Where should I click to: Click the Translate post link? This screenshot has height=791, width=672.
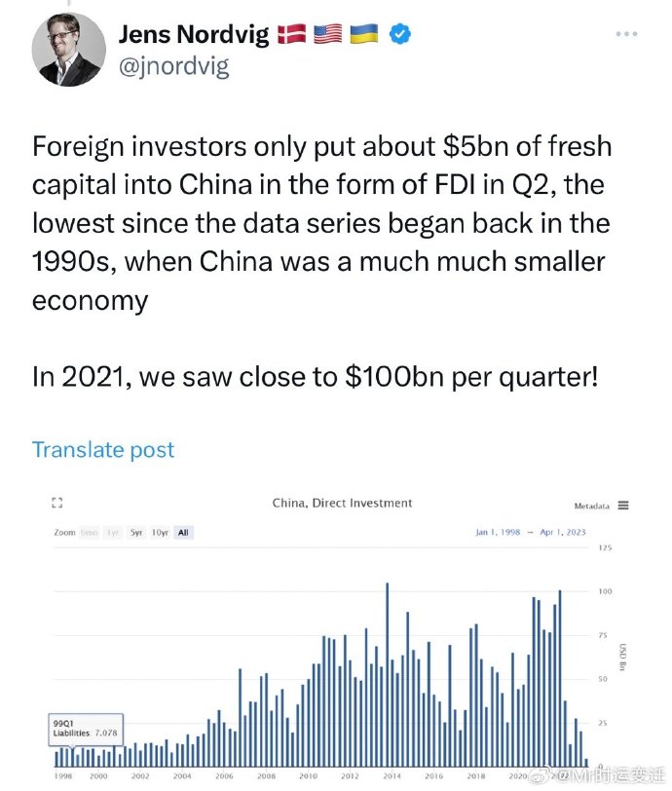coord(103,449)
